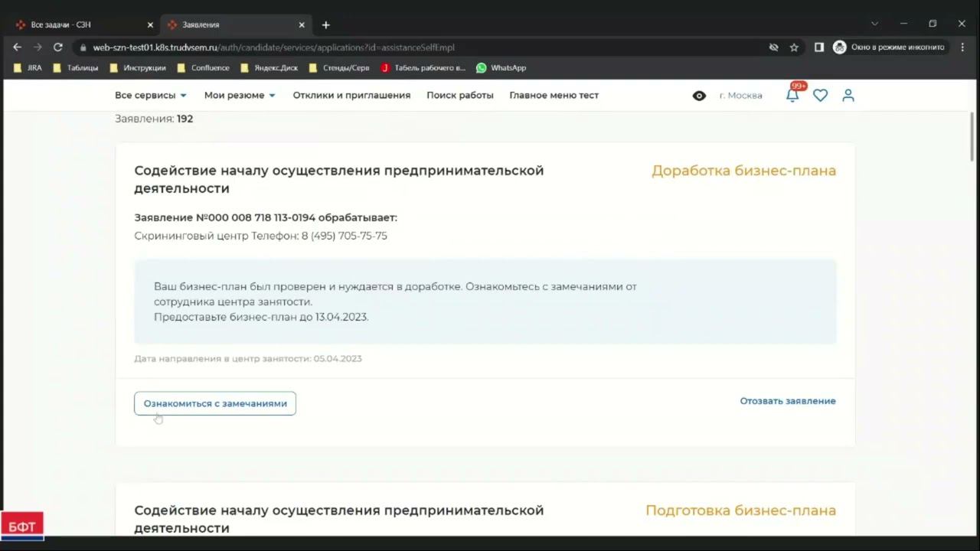Open the Confluence bookmark folder
980x551 pixels.
coord(203,67)
